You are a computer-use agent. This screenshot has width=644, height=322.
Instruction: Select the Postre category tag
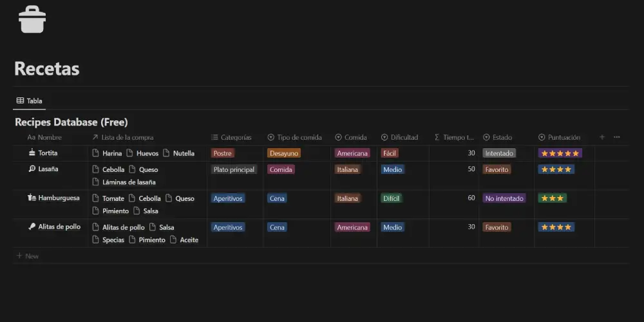pyautogui.click(x=222, y=153)
